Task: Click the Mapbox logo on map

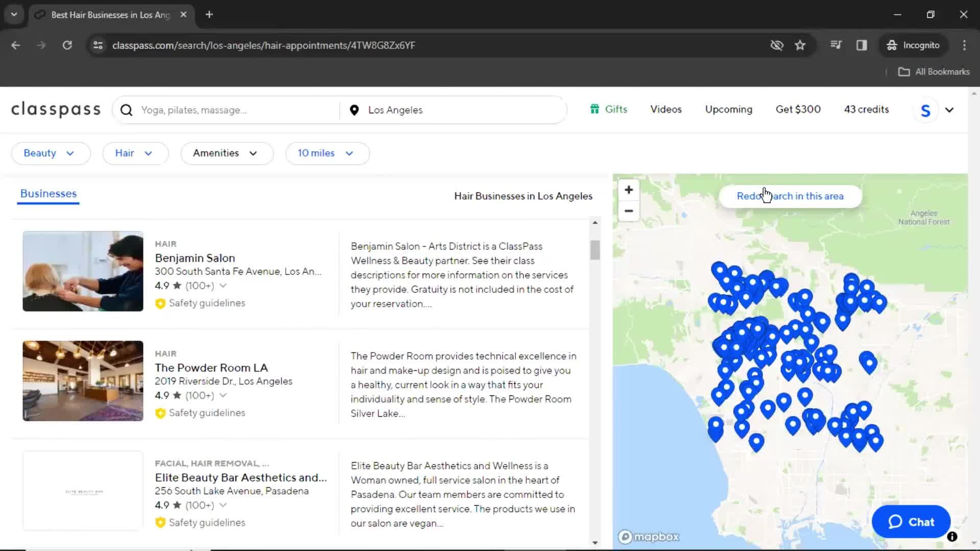Action: [x=649, y=537]
